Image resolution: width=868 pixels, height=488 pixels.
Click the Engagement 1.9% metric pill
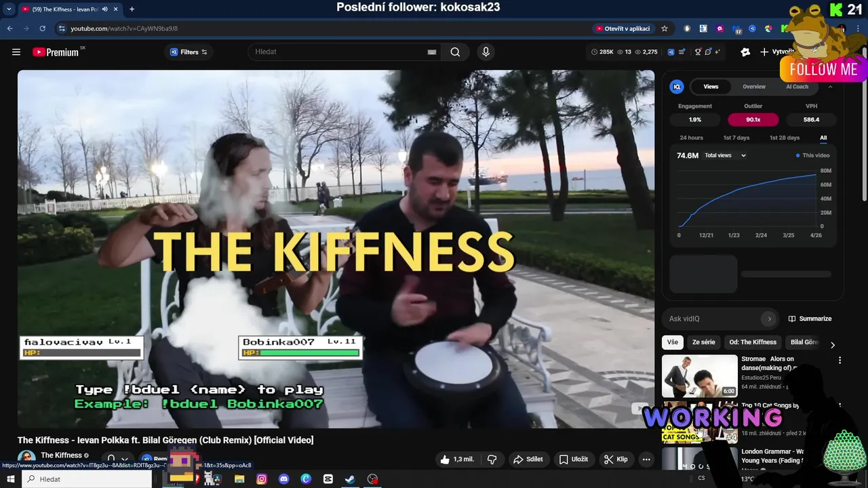695,119
